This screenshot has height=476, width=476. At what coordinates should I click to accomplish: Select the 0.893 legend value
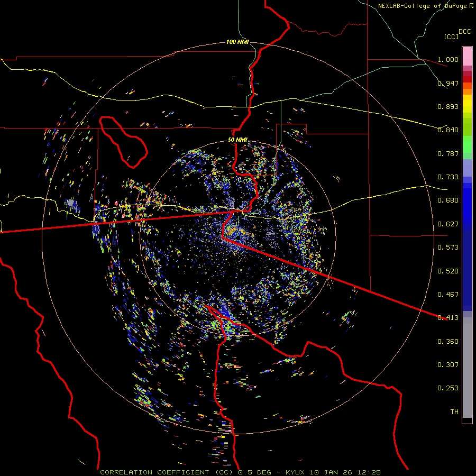(x=448, y=106)
